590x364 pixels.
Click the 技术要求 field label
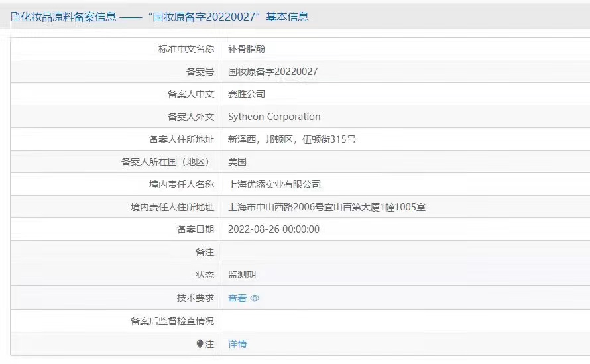tap(196, 298)
